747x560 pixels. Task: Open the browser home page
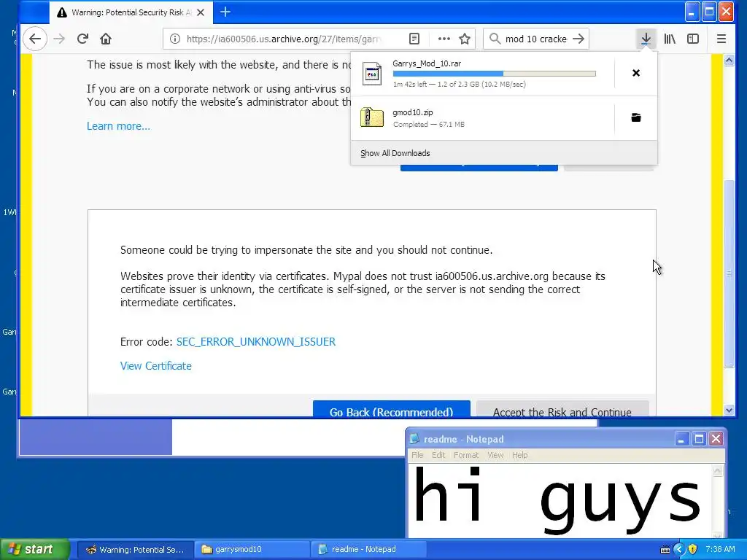tap(106, 39)
